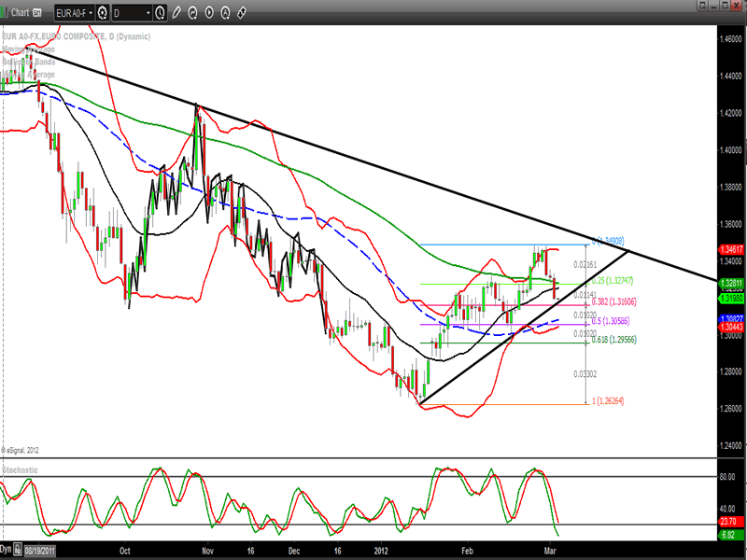Screen dimensions: 747x560
Task: Click the 1.32811 green price tag
Action: click(731, 284)
